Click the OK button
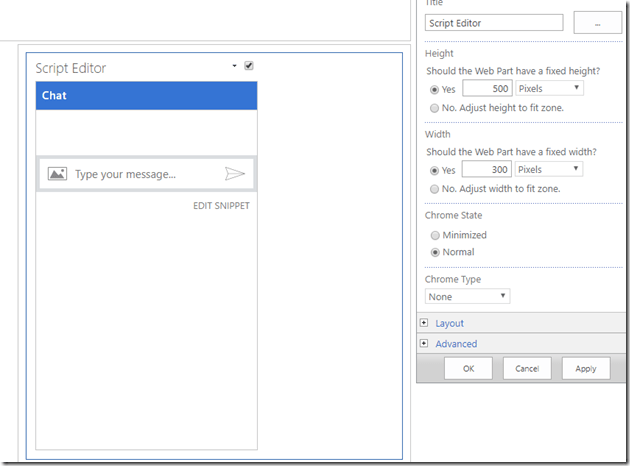This screenshot has width=630, height=466. [468, 368]
